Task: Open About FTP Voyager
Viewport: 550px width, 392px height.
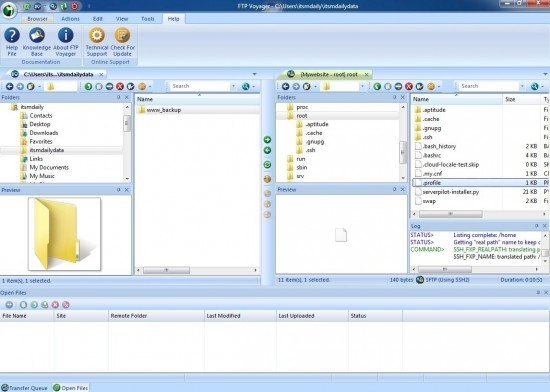Action: click(x=66, y=42)
